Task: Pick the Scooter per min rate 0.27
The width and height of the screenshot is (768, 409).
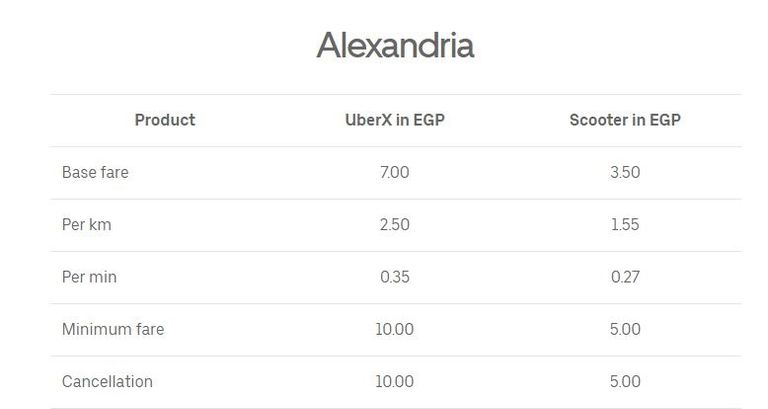Action: click(625, 276)
